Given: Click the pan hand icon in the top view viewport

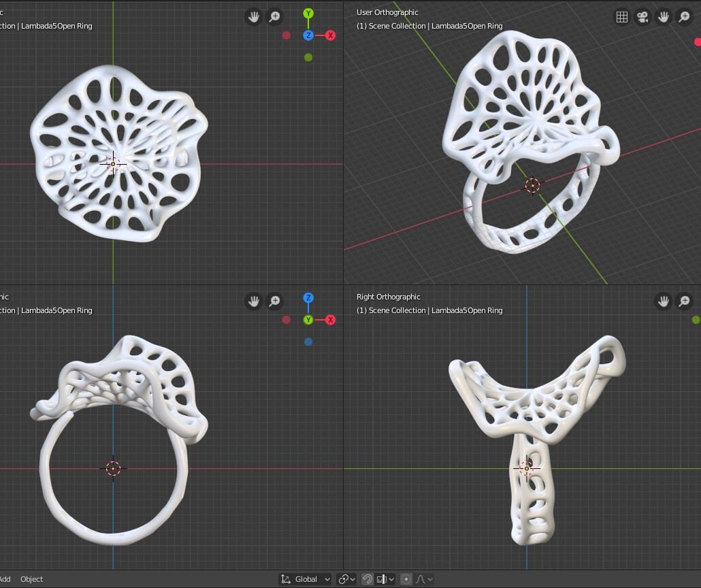Looking at the screenshot, I should [x=253, y=17].
